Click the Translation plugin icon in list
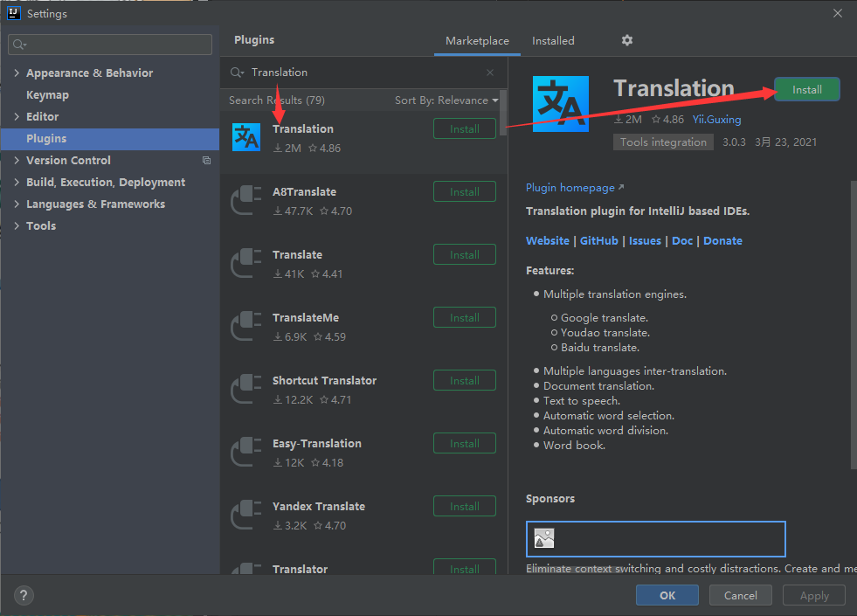This screenshot has height=616, width=857. click(x=246, y=137)
